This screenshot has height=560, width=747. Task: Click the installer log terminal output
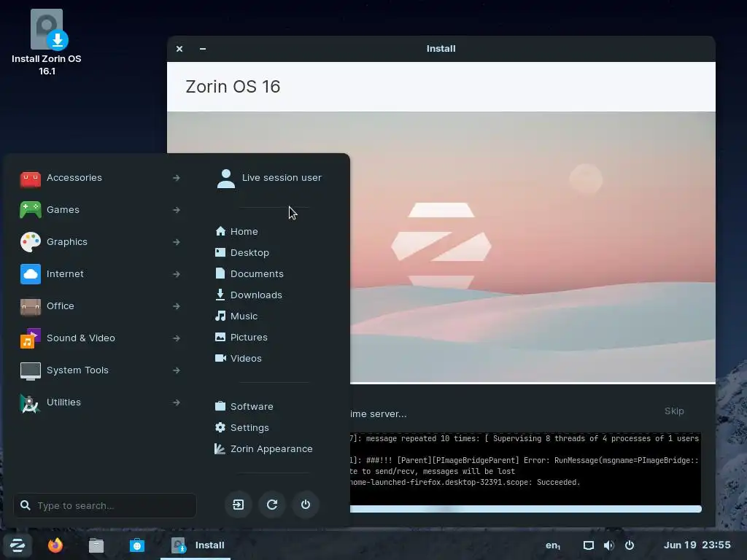525,469
